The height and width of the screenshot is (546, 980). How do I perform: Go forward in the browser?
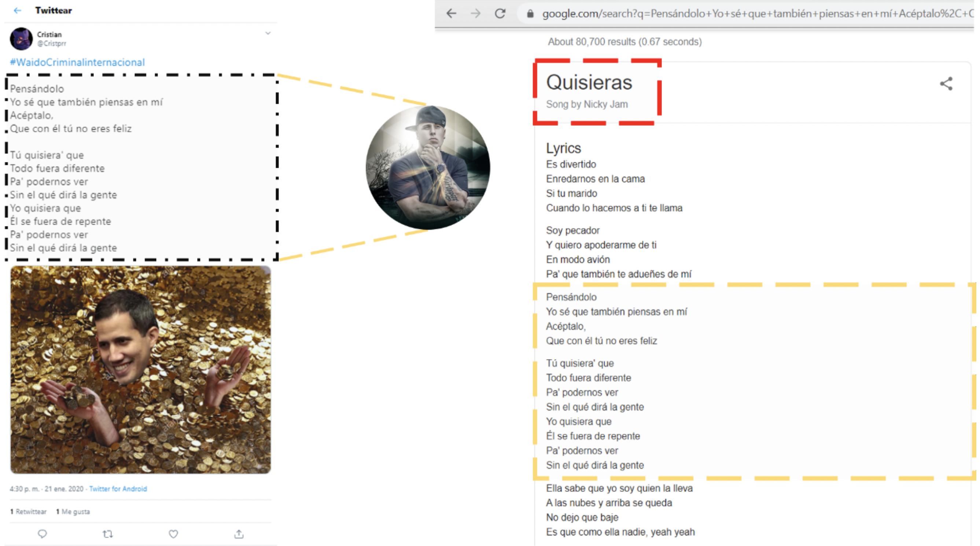coord(476,14)
